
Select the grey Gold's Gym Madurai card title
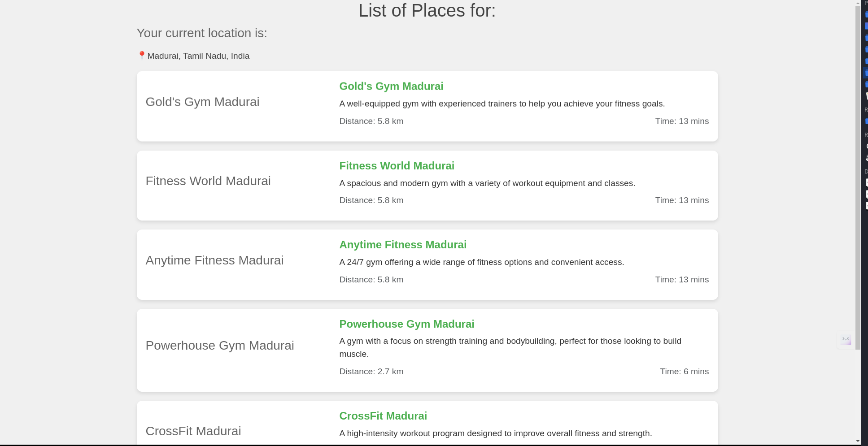tap(202, 102)
